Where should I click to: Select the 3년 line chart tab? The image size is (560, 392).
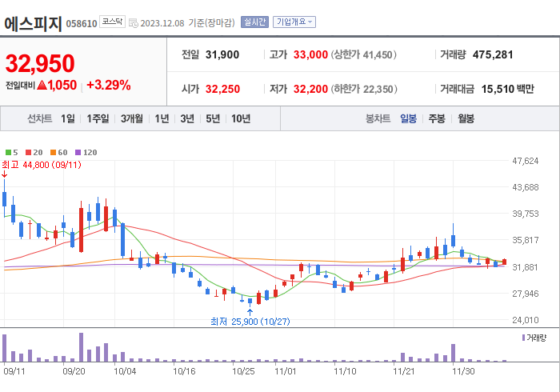point(187,118)
